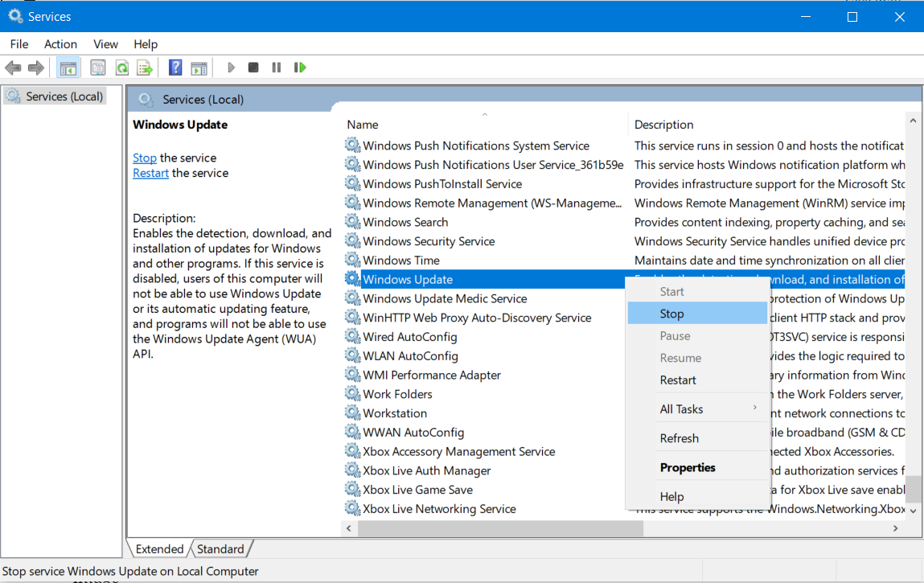Click the Stop Service square toolbar icon

[253, 68]
